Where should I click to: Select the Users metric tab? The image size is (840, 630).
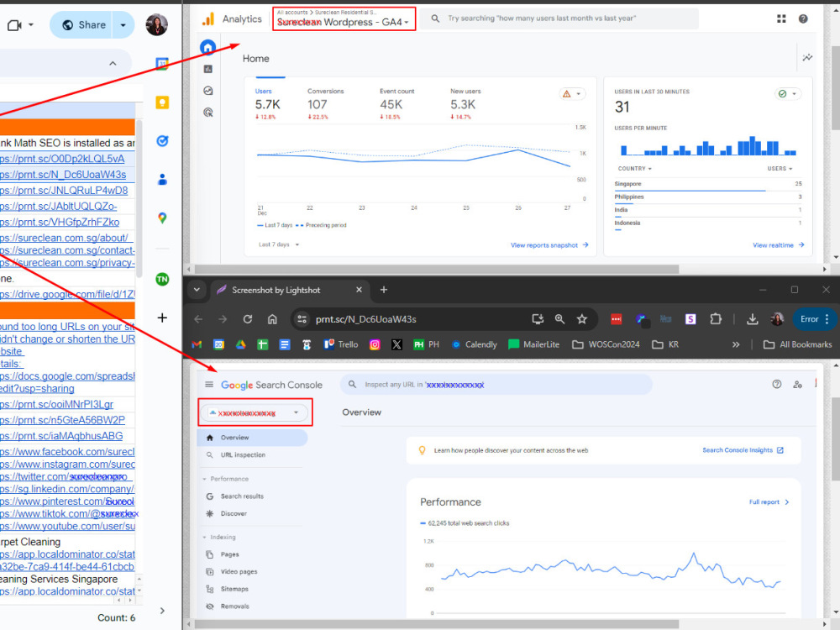pos(267,103)
